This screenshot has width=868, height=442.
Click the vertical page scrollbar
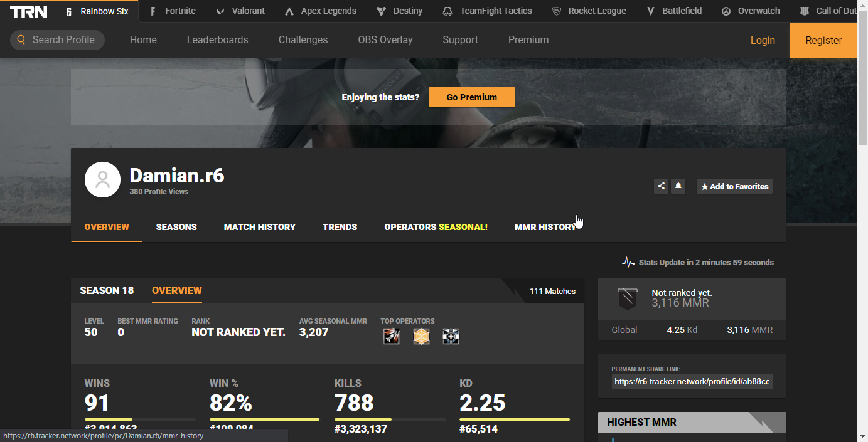(862, 188)
